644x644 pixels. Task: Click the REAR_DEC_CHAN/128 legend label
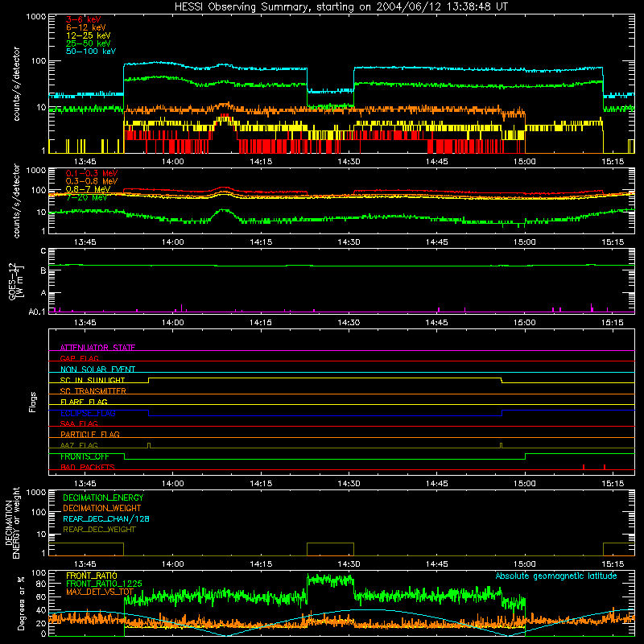pyautogui.click(x=106, y=518)
